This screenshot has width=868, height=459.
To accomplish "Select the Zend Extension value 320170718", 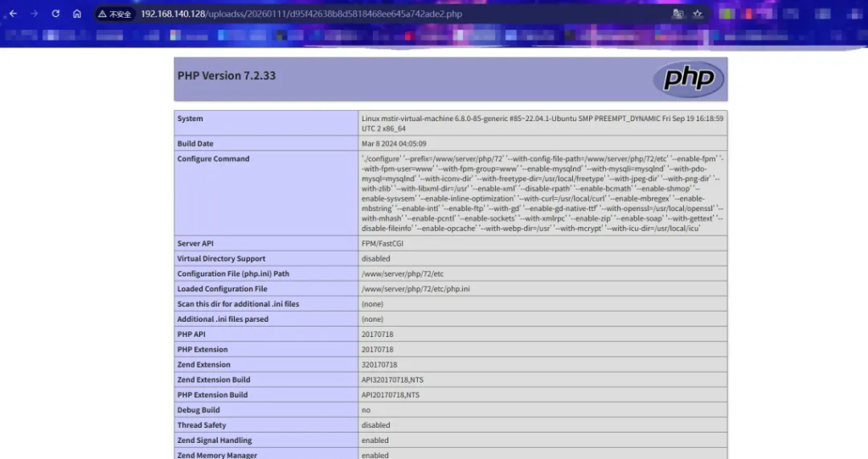I will pos(379,365).
